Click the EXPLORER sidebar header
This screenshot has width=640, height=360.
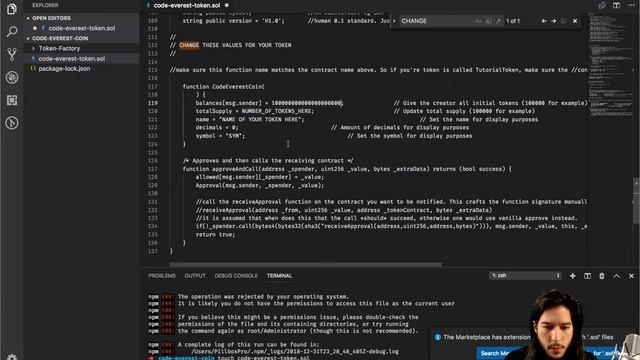coord(45,5)
